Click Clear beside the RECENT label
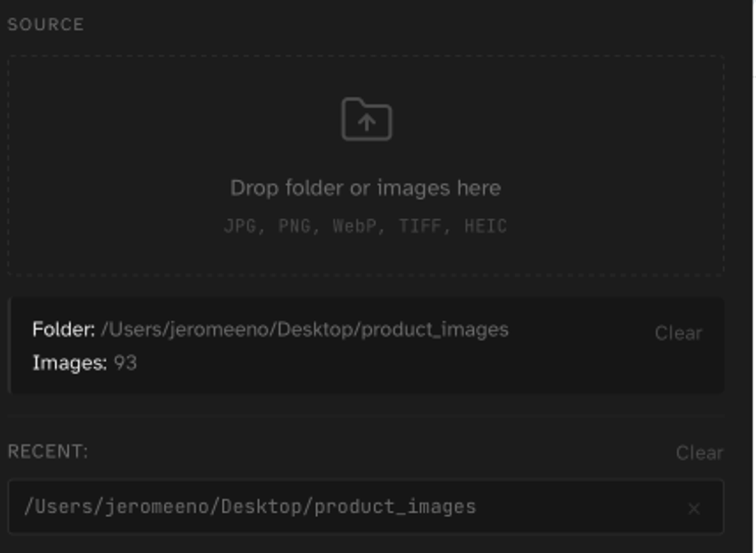 point(701,451)
